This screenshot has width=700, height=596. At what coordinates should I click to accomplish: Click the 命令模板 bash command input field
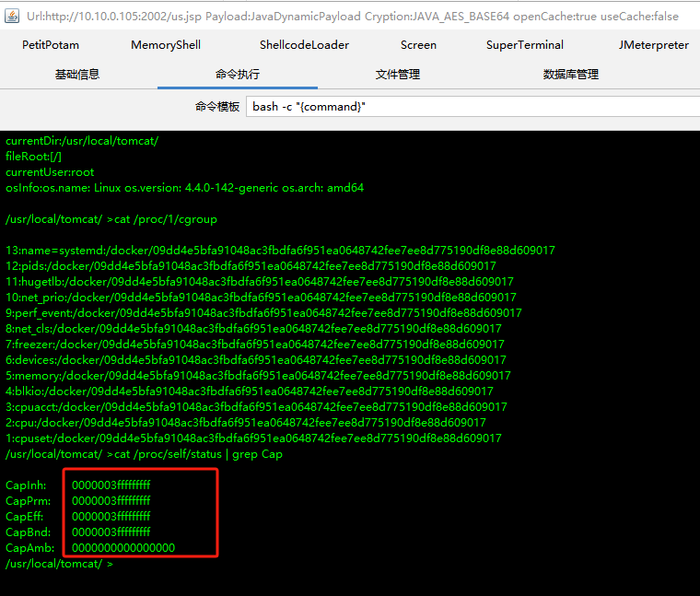coord(472,107)
